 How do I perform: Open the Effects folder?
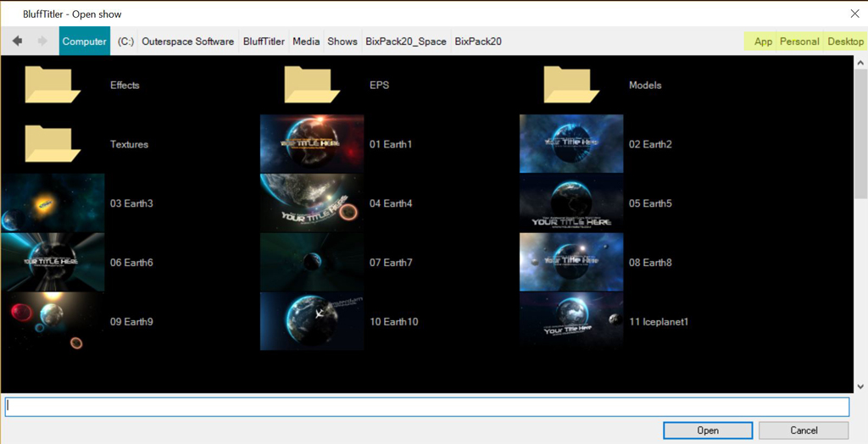pyautogui.click(x=53, y=85)
